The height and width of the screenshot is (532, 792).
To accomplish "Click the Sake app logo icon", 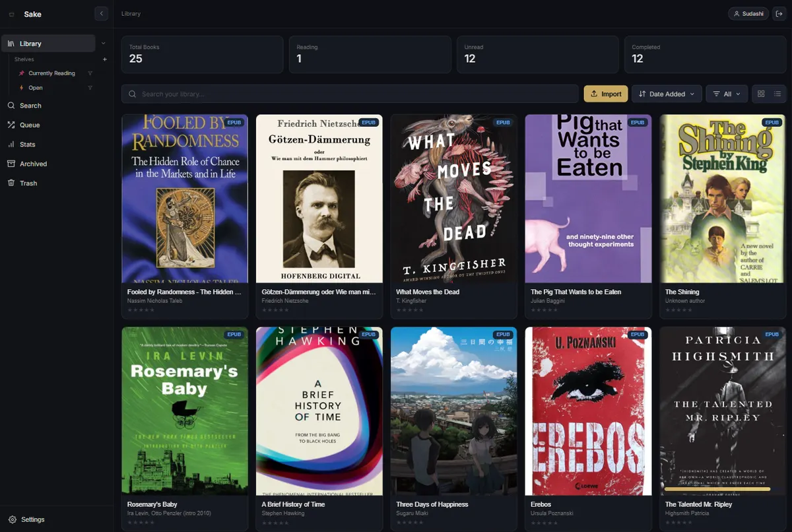I will (x=11, y=15).
